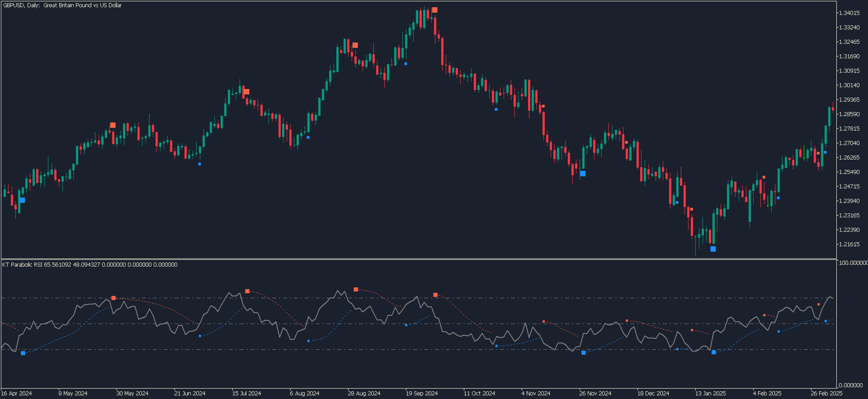Viewport: 868px width, 399px height.
Task: Click the 13 Jan 2025 date label
Action: 710,394
